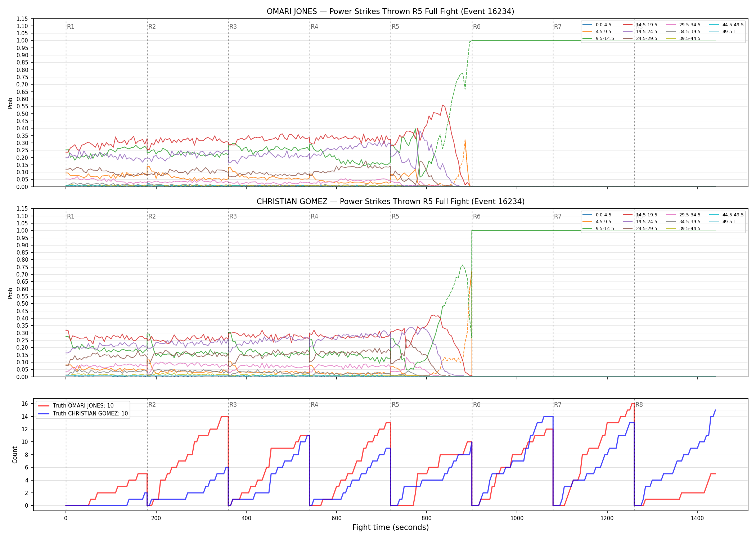Image resolution: width=756 pixels, height=540 pixels.
Task: Click the CHRISTIAN GOMEZ Power Strikes chart title
Action: coord(390,202)
